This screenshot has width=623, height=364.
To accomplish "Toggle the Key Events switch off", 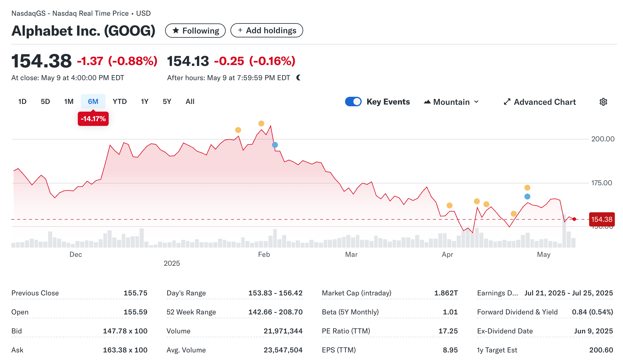I will pos(353,102).
